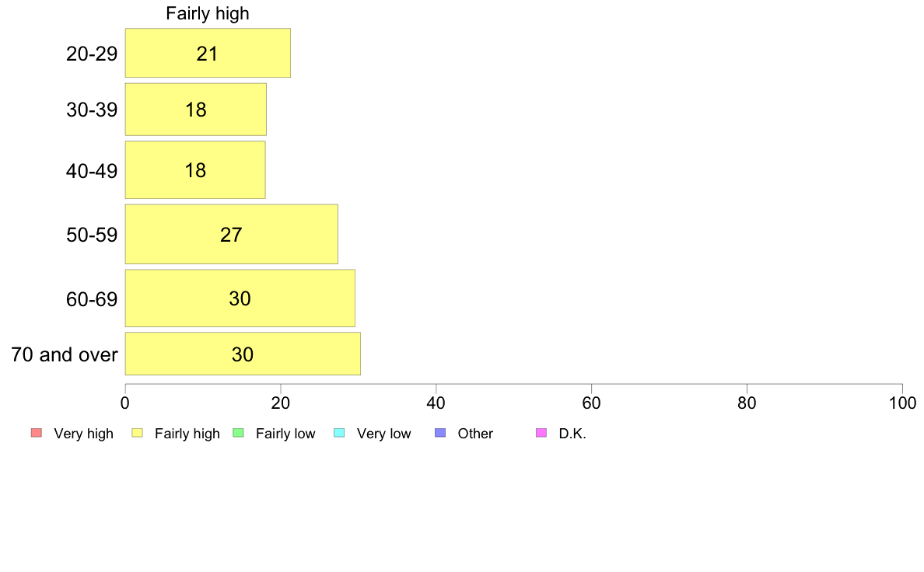Click the x-axis tick label 40
This screenshot has width=924, height=572.
coord(436,403)
